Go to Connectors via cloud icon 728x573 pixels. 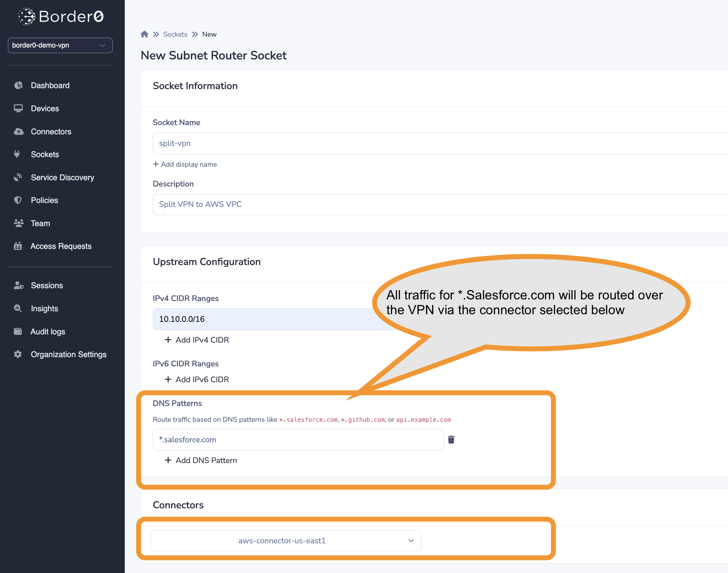coord(18,131)
